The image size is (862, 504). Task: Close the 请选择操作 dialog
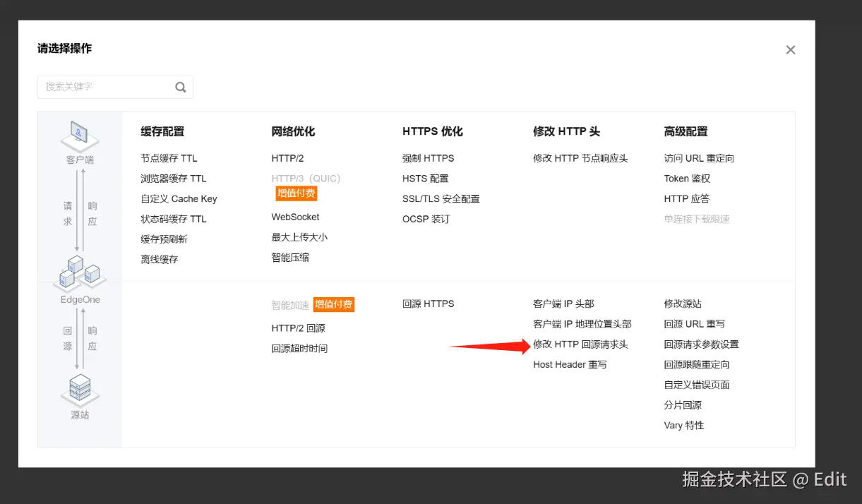tap(791, 50)
